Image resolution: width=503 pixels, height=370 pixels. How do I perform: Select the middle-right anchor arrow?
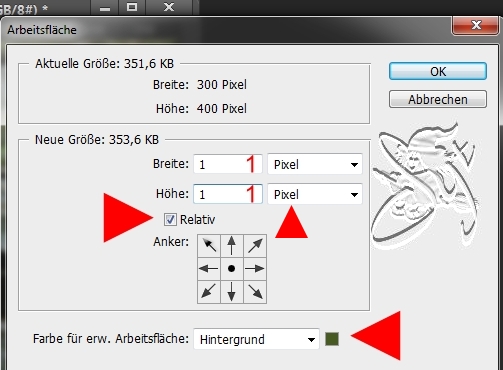255,269
